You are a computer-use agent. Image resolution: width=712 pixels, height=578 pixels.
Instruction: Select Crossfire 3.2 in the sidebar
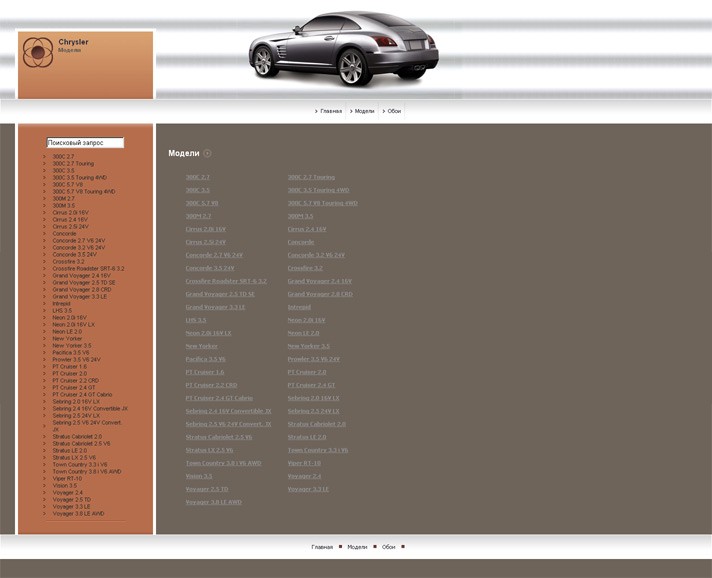tap(68, 262)
